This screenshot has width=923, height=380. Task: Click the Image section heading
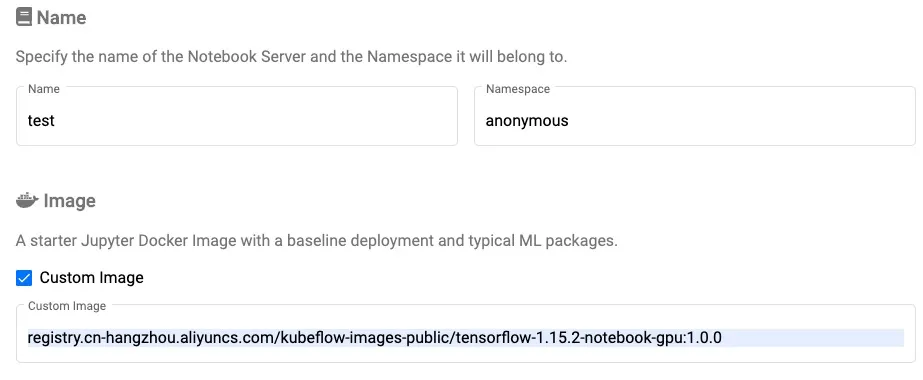coord(69,201)
